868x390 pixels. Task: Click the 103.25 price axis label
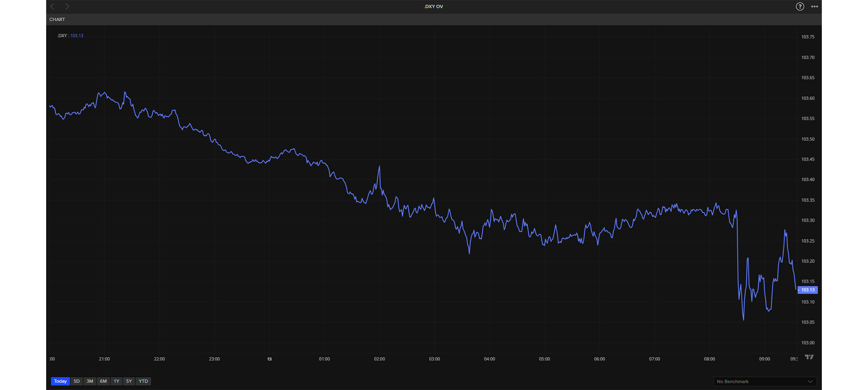pyautogui.click(x=808, y=241)
